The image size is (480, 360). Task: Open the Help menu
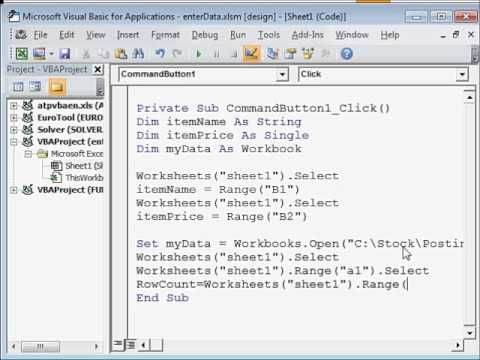pyautogui.click(x=390, y=35)
